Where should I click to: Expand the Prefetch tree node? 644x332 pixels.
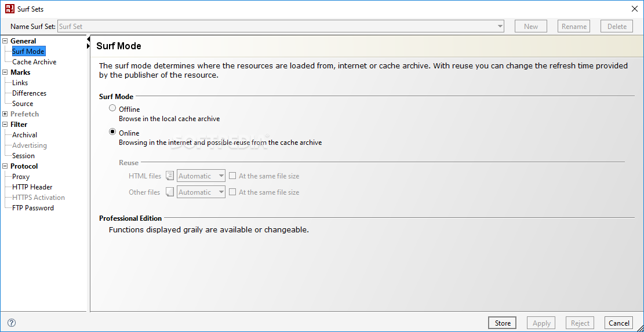[x=5, y=114]
